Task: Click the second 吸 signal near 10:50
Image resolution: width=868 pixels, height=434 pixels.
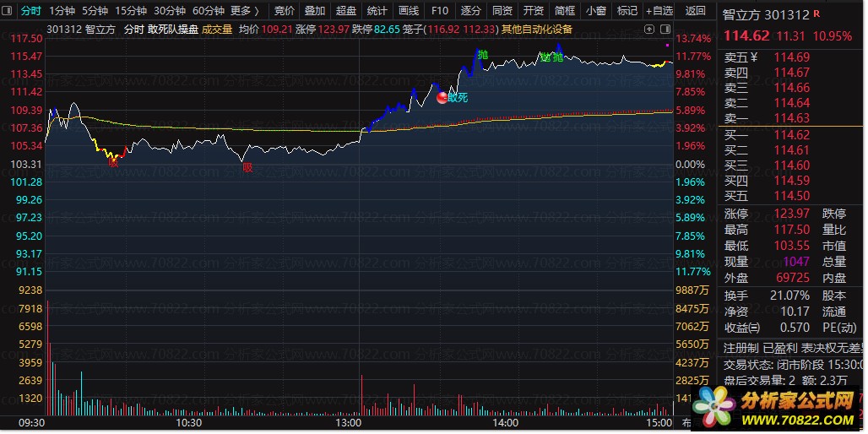Action: coord(247,168)
